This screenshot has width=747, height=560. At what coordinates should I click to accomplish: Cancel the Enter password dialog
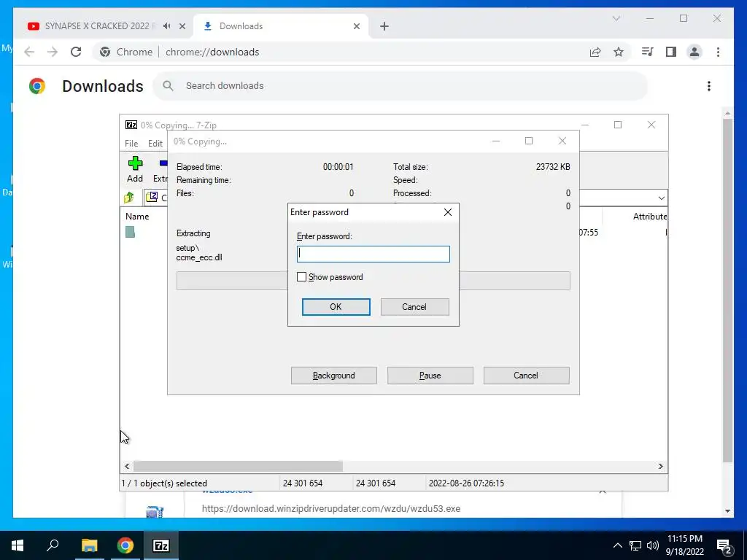414,307
